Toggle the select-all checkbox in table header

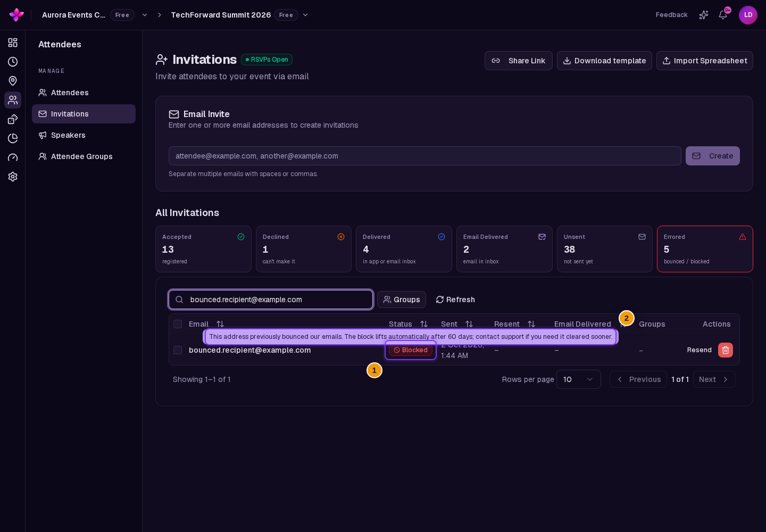[178, 324]
